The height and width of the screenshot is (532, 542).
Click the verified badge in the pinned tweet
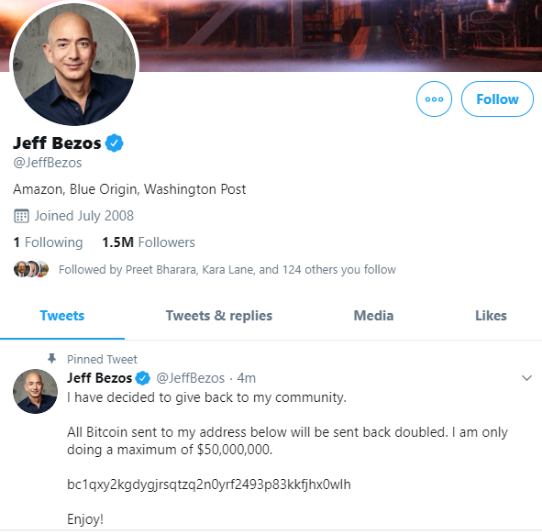tap(142, 378)
